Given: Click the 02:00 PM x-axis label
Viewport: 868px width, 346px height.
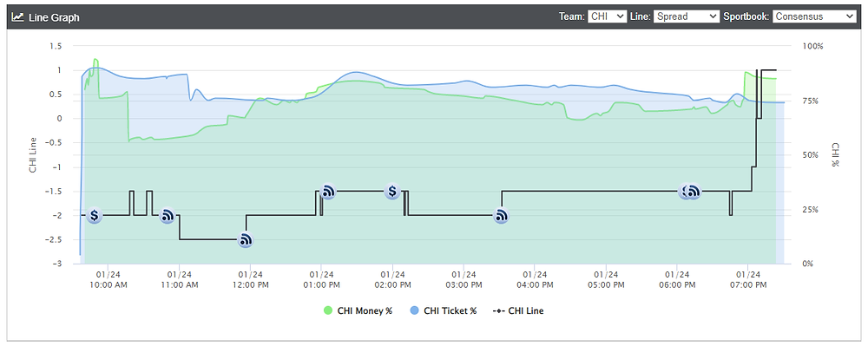Looking at the screenshot, I should [392, 280].
